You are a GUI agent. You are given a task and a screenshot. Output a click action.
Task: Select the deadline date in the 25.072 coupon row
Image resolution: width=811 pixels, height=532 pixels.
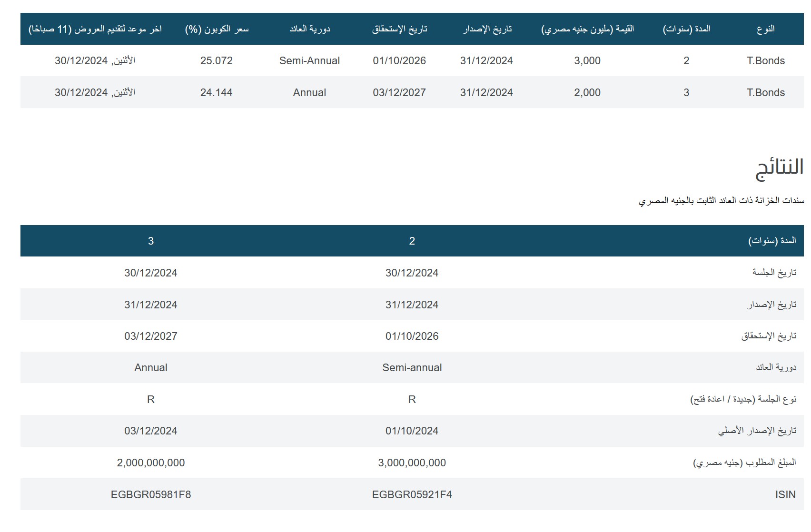(95, 61)
